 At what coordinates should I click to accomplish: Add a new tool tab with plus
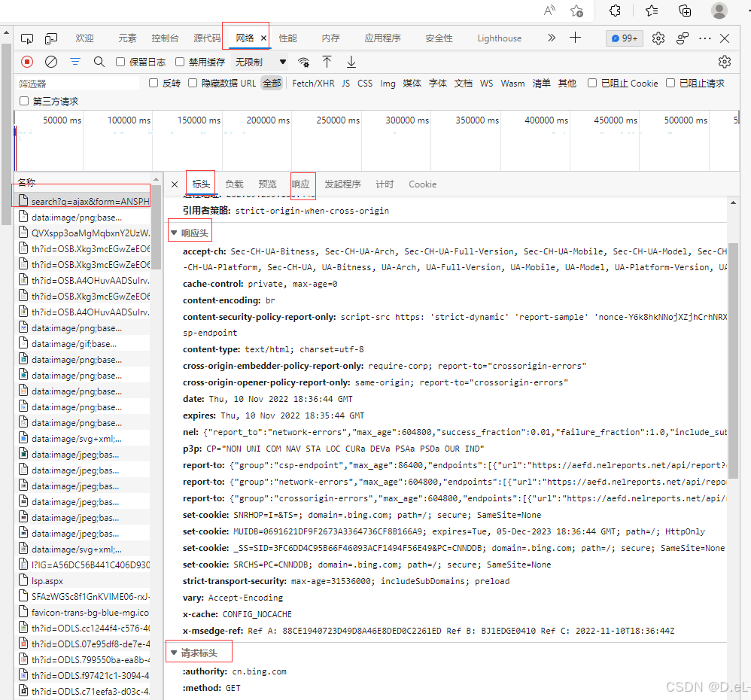575,38
